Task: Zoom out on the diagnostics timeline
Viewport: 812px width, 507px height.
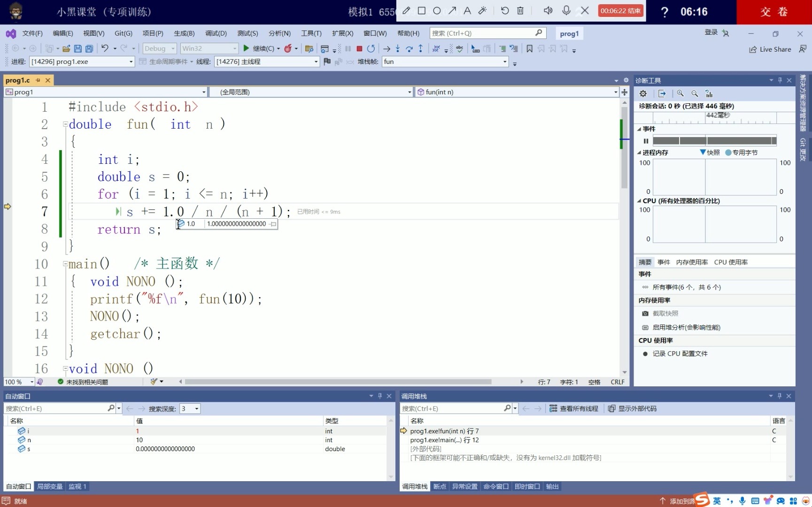Action: [x=695, y=93]
